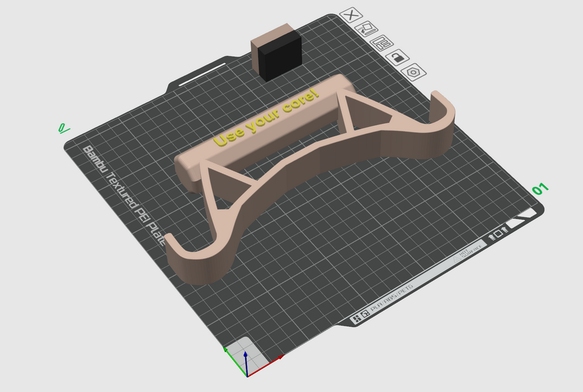Click the auto orient plate icon
Viewport: 583px width, 392px height.
pyautogui.click(x=367, y=28)
